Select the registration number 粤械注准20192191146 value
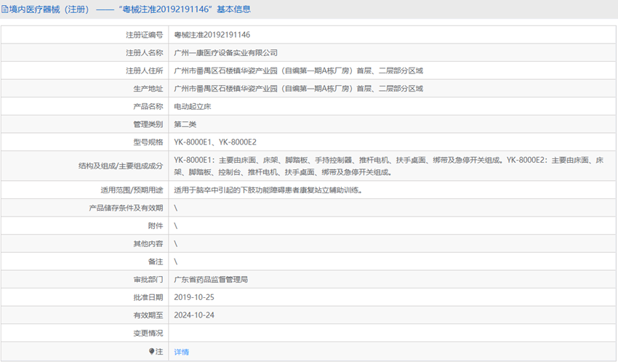The image size is (618, 364). (212, 35)
